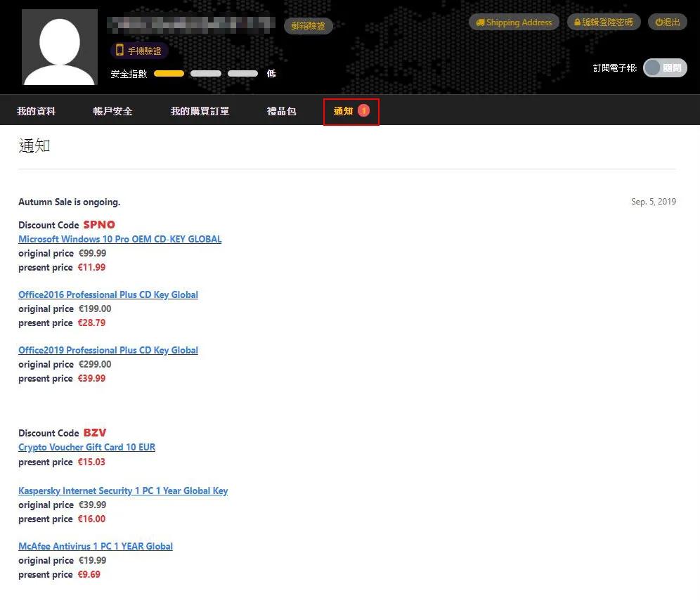This screenshot has height=603, width=700.
Task: Click the 編輯登陸密碼 edit password button
Action: pos(604,22)
